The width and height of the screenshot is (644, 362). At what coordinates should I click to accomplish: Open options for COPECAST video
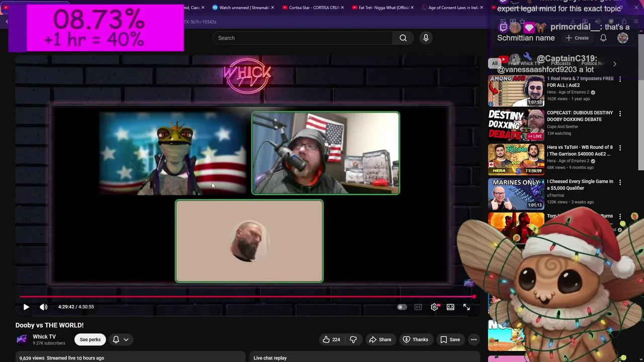click(x=620, y=114)
